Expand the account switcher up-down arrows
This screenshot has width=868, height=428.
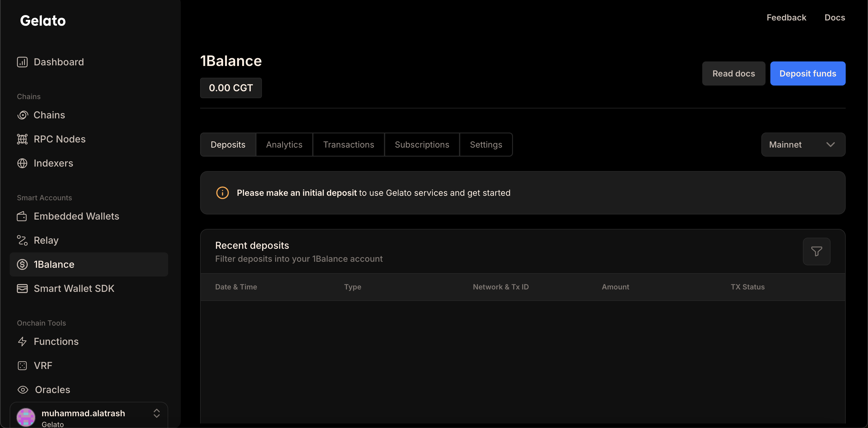pyautogui.click(x=157, y=413)
